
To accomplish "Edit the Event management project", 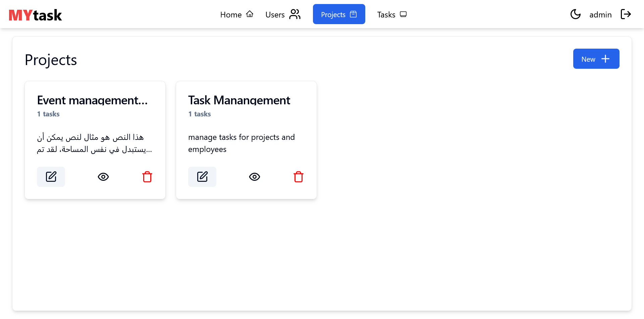I will coord(51,177).
